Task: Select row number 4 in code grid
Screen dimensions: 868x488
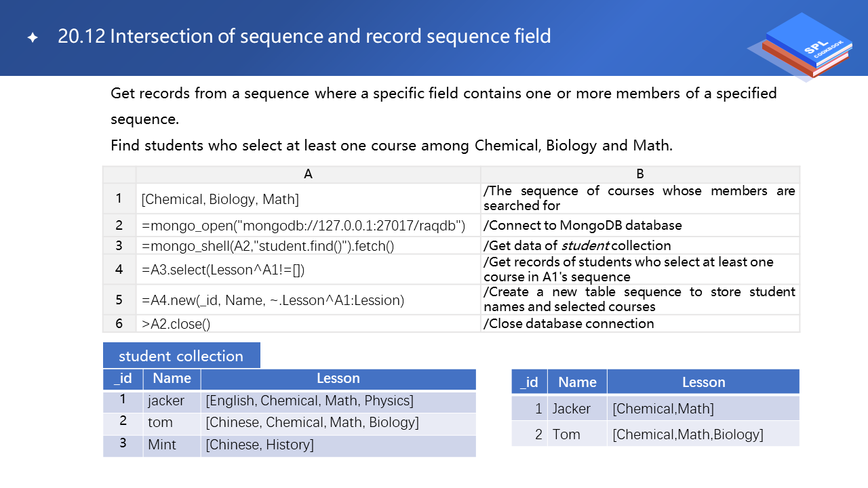Action: point(119,270)
